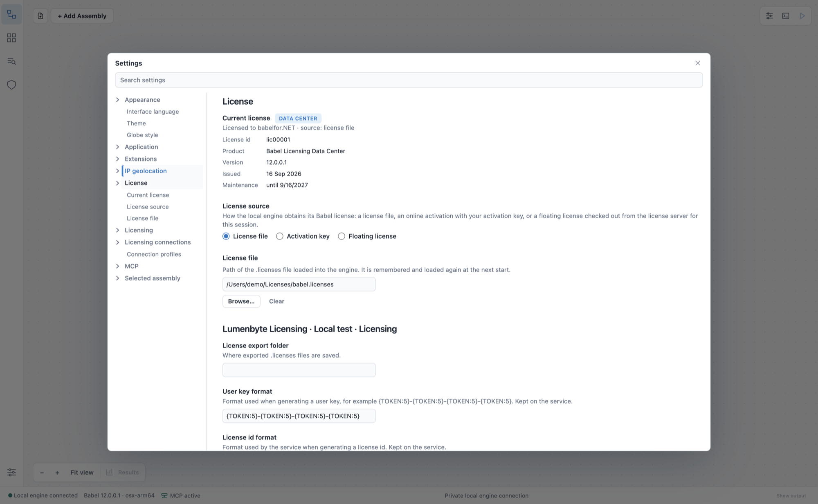818x504 pixels.
Task: Toggle the Licensing connections chevron
Action: [x=118, y=242]
